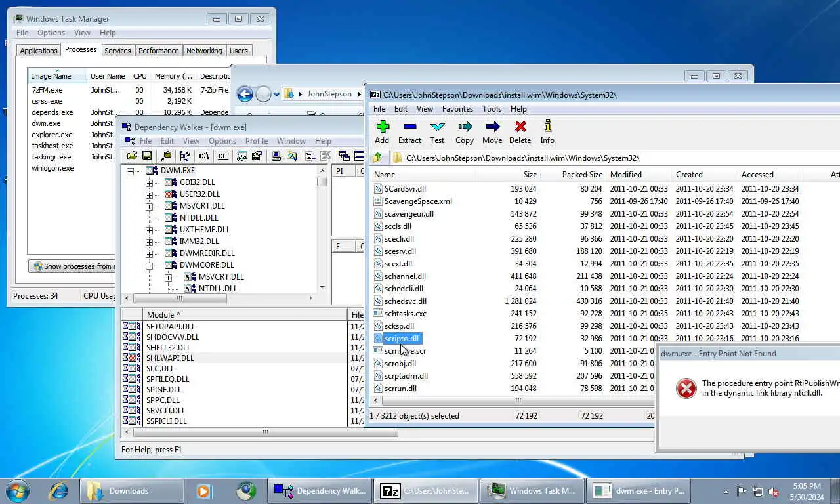Toggle the Full Paths c:\ toolbar button
Image resolution: width=840 pixels, height=504 pixels.
tap(204, 156)
